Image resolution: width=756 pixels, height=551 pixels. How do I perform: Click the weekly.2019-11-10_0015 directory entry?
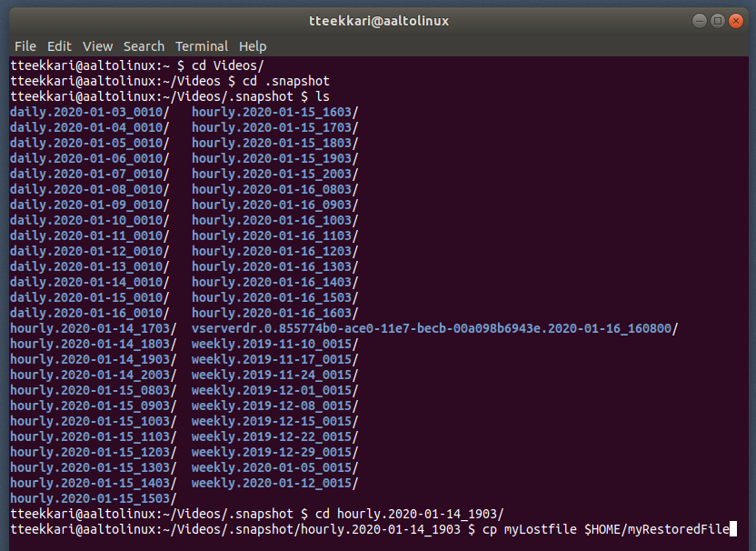point(274,344)
